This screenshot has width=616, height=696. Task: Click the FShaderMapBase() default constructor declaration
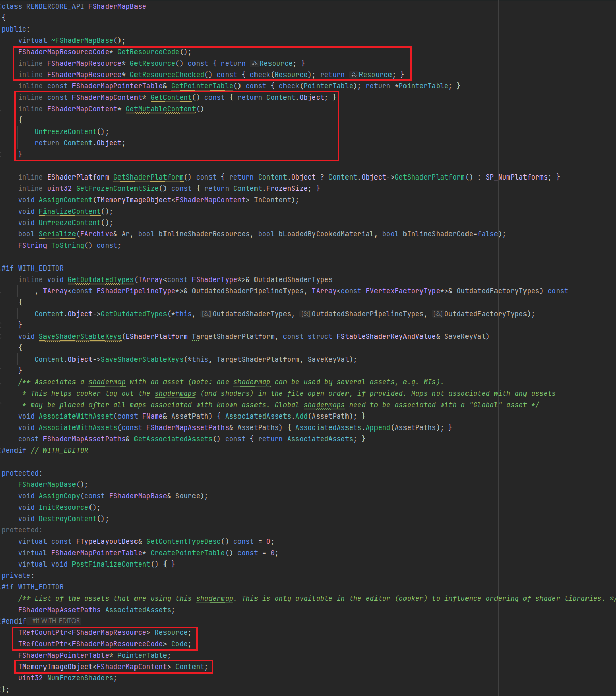[x=53, y=484]
